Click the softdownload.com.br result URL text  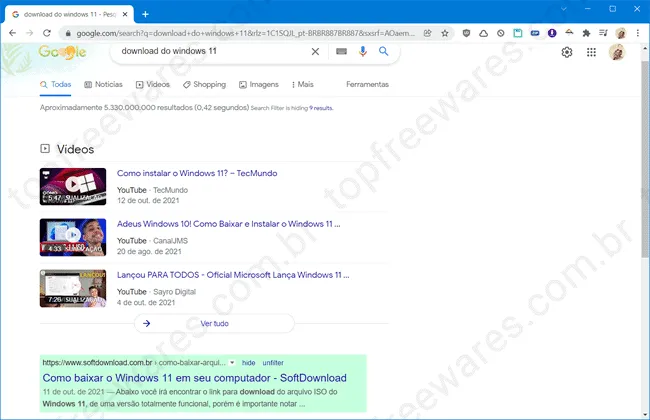click(x=134, y=363)
